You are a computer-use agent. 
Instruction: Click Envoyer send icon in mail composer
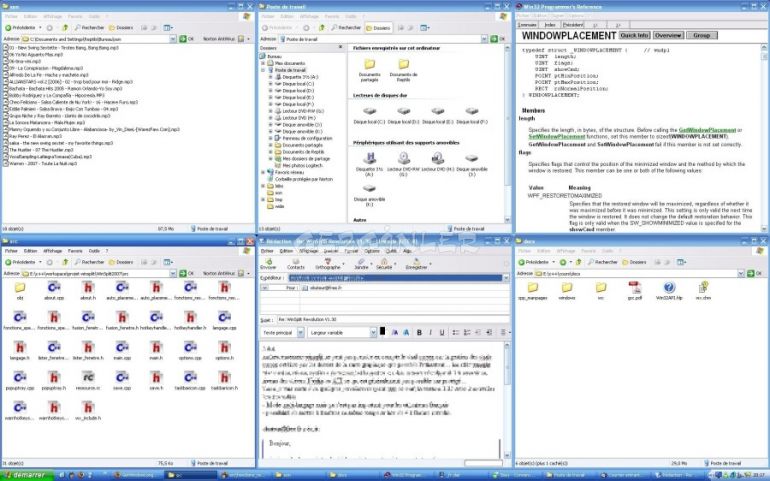click(x=268, y=264)
